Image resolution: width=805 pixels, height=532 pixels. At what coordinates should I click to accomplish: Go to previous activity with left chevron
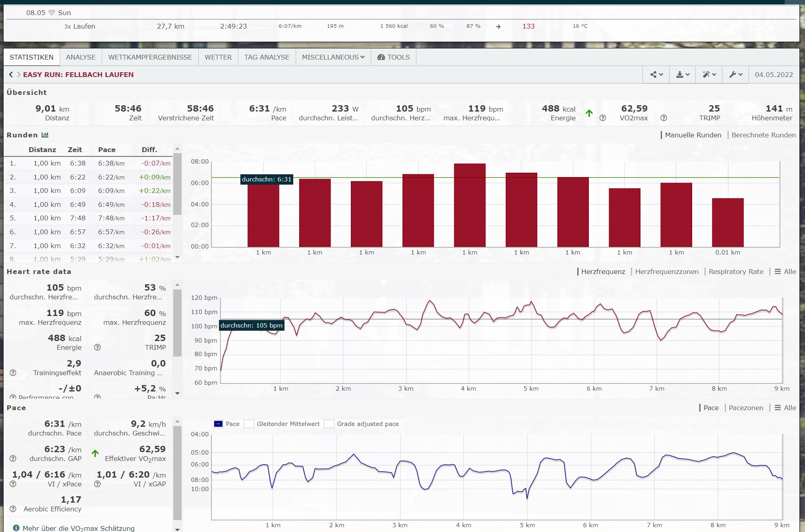[x=11, y=75]
